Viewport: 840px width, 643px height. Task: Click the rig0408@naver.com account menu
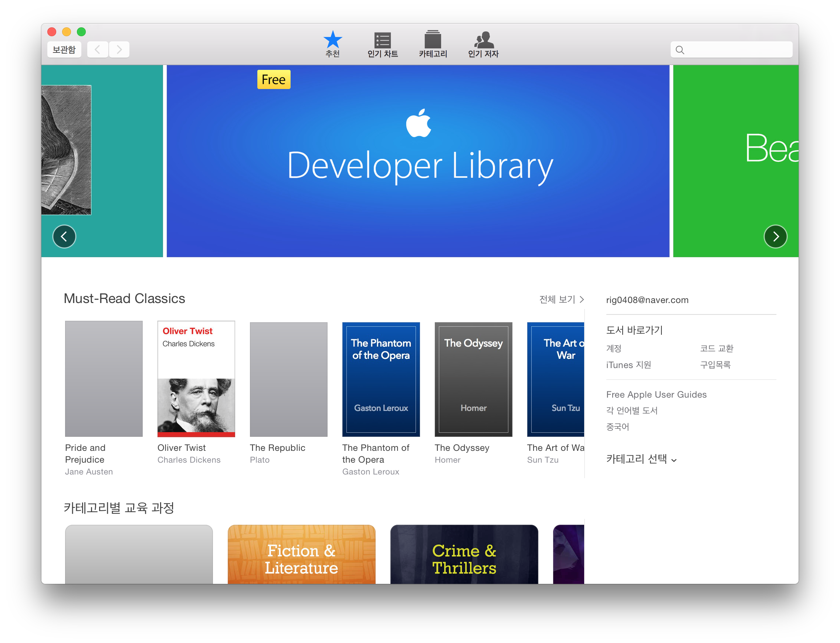(647, 300)
